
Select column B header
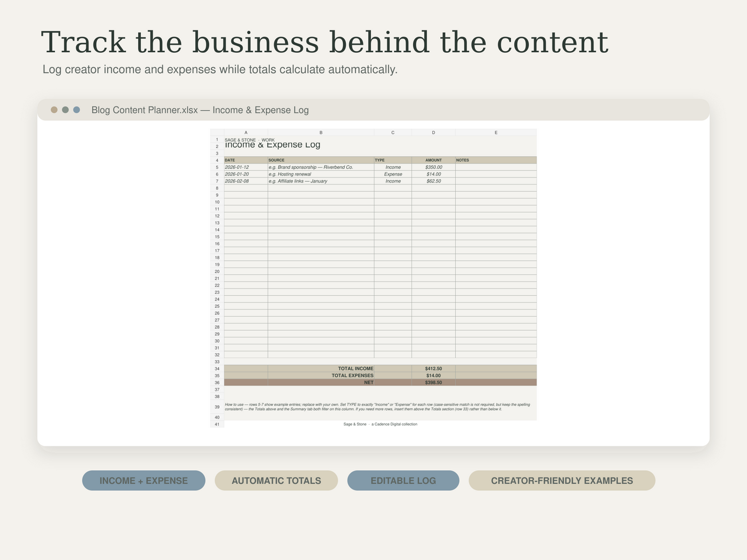pos(321,133)
